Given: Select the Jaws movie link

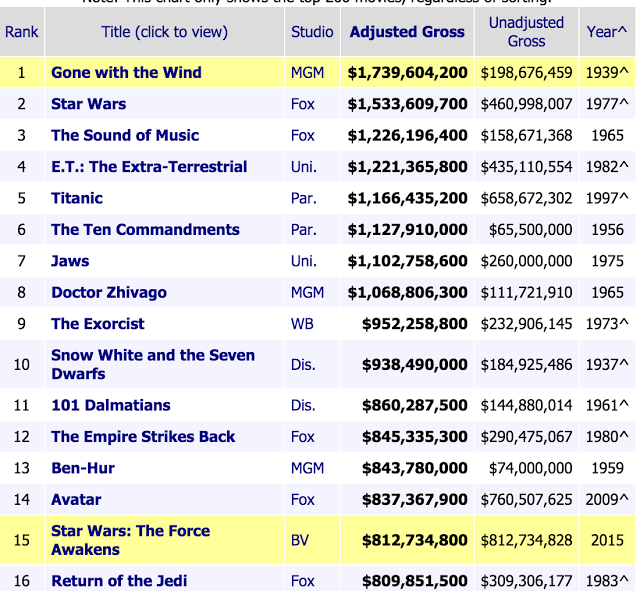Looking at the screenshot, I should (x=70, y=261).
